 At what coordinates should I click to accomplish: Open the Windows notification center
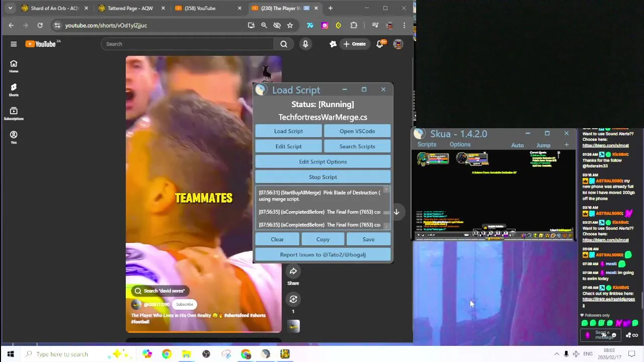[x=633, y=354]
